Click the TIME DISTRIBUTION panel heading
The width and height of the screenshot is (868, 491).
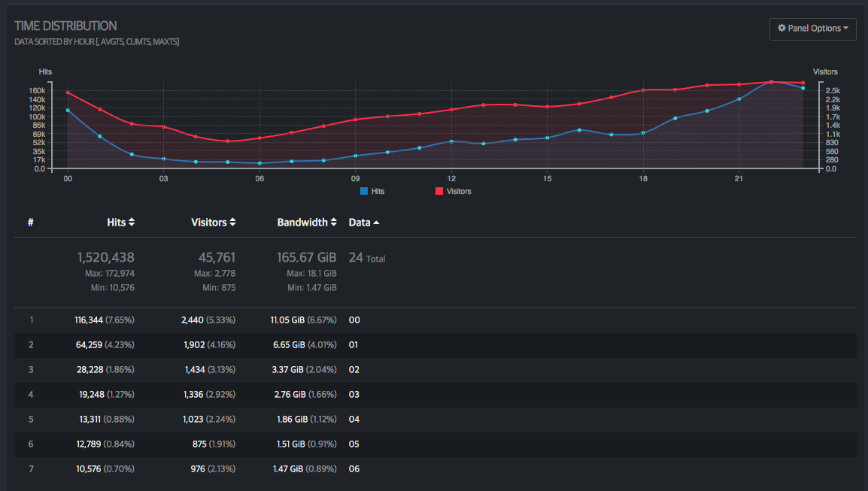(65, 26)
